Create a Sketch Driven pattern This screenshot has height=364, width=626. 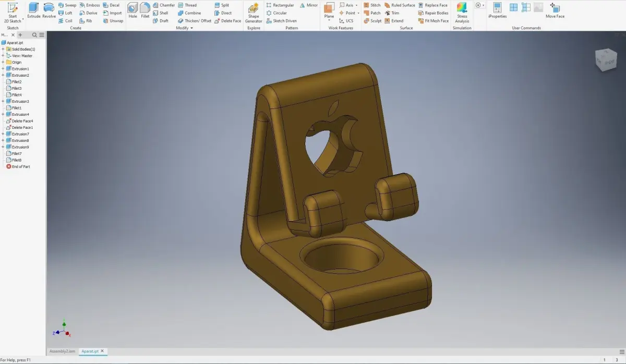click(x=282, y=21)
